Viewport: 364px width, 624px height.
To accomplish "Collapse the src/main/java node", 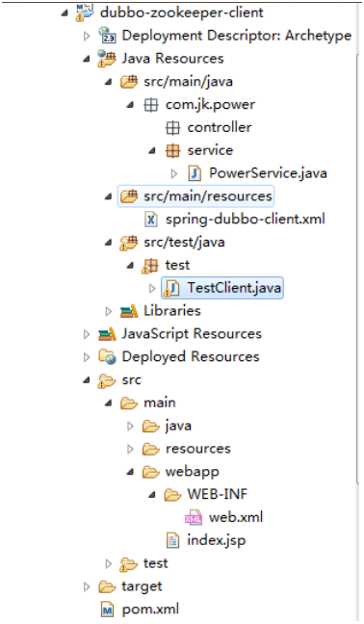I will [x=108, y=83].
